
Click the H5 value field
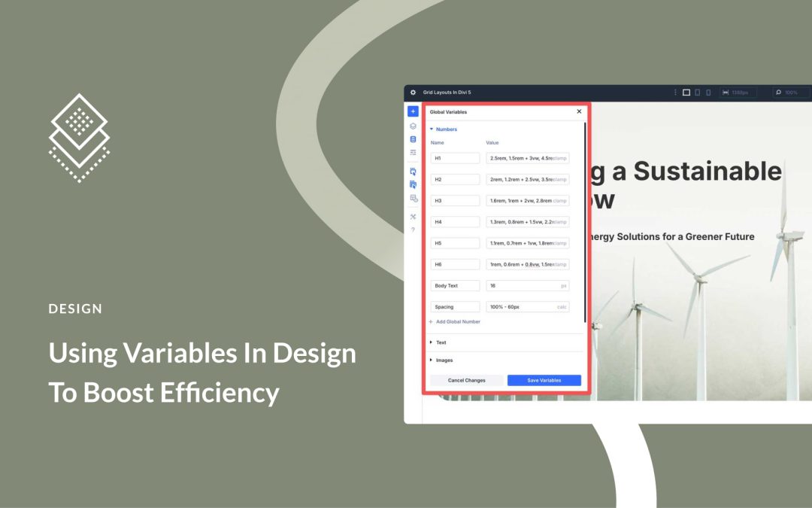(x=528, y=243)
